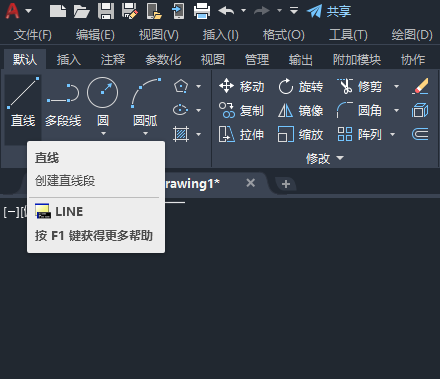Open from web and mobile icon
440x379 pixels.
[154, 11]
